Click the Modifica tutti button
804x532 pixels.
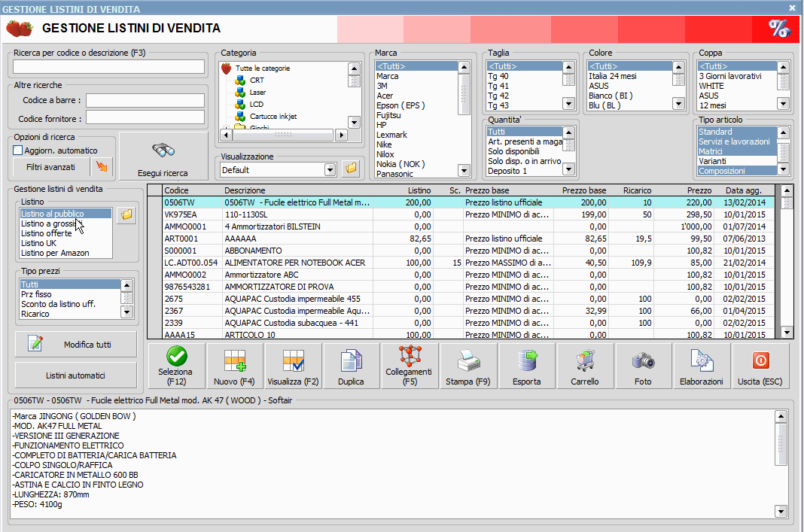pyautogui.click(x=76, y=345)
